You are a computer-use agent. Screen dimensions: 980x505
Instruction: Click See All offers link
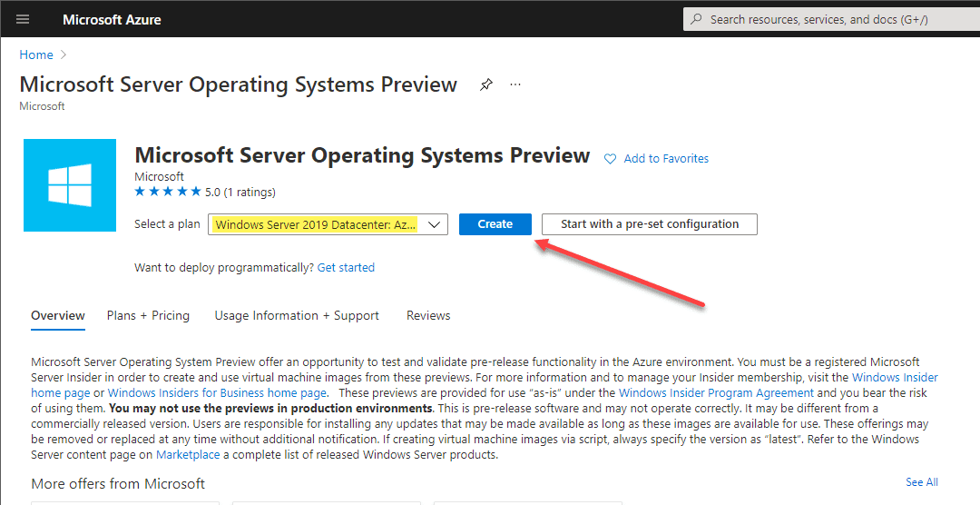pyautogui.click(x=921, y=482)
